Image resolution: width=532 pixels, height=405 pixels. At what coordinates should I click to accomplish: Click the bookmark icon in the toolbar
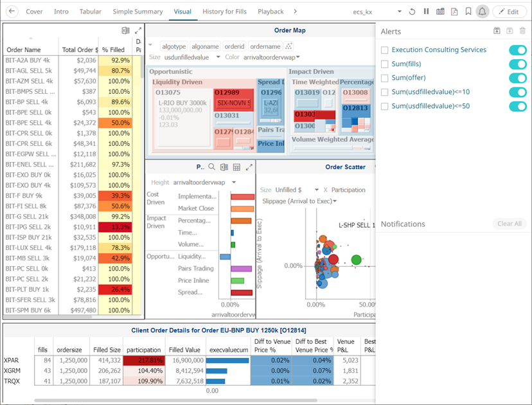(468, 12)
